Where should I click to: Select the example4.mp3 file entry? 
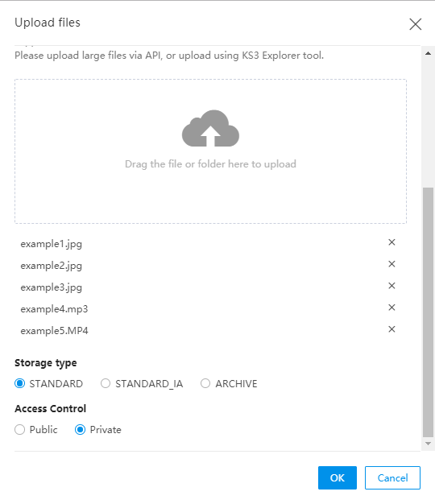pyautogui.click(x=54, y=309)
